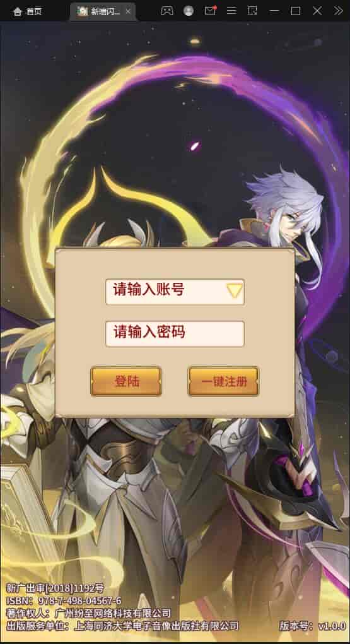Expand the account list yellow triangle
Image resolution: width=350 pixels, height=644 pixels.
(235, 291)
